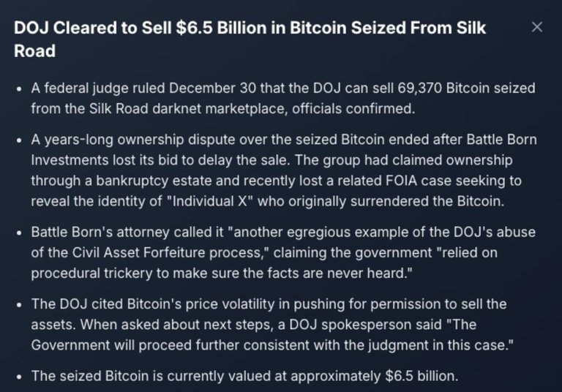This screenshot has width=562, height=392.
Task: Click the bullet dot before 'The DOJ cited'
Action: coord(19,305)
